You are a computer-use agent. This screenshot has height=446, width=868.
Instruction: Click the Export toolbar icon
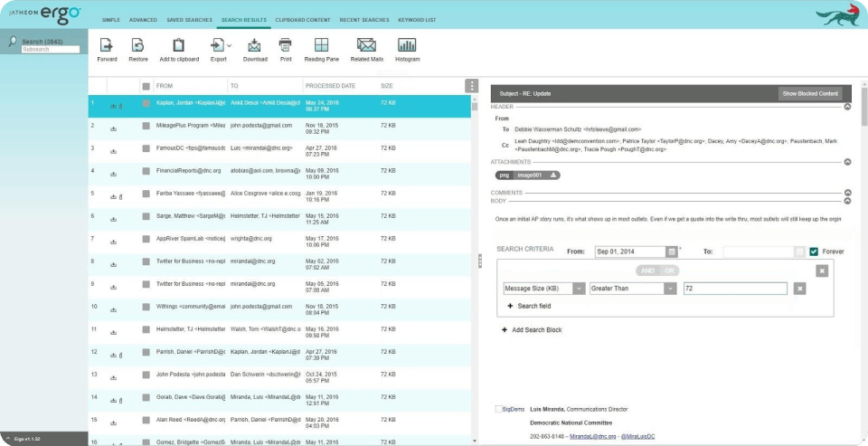(218, 45)
